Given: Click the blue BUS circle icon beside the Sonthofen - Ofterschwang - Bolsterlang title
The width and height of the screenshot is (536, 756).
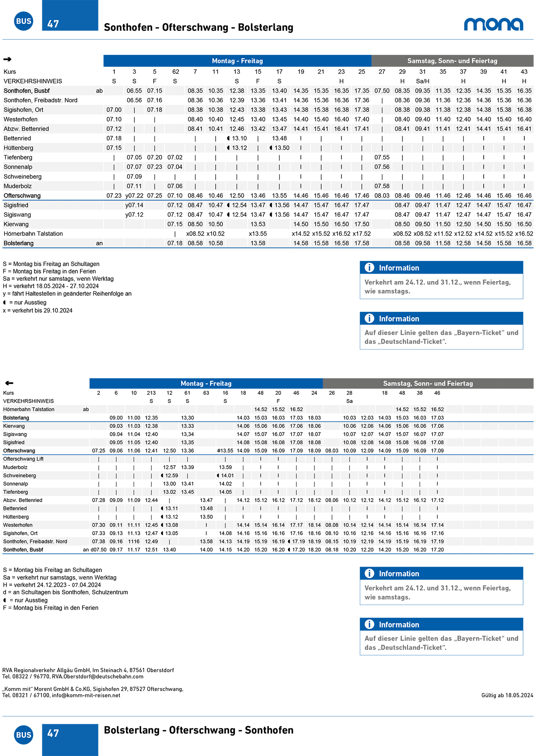Looking at the screenshot, I should click(x=23, y=21).
